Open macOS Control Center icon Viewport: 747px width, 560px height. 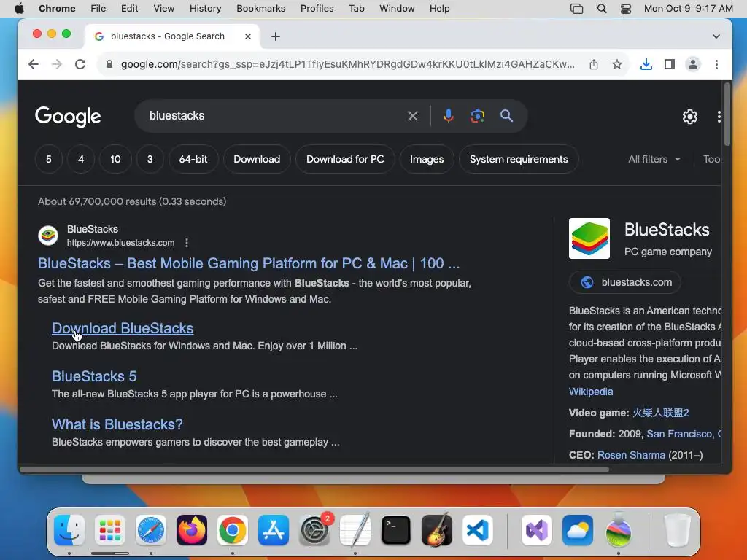[625, 9]
